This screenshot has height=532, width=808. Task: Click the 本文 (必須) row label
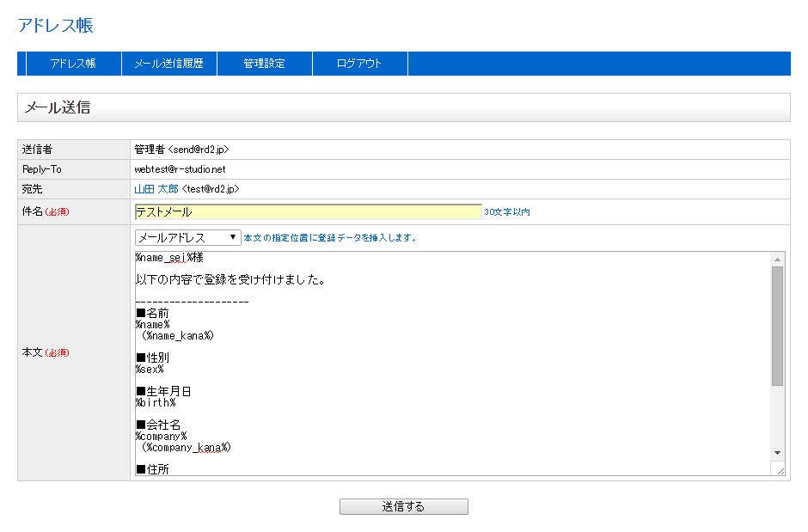pos(46,352)
